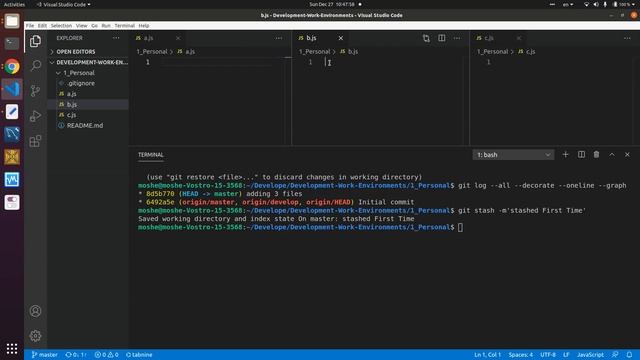Open the Run menu
640x360 pixels.
click(106, 25)
